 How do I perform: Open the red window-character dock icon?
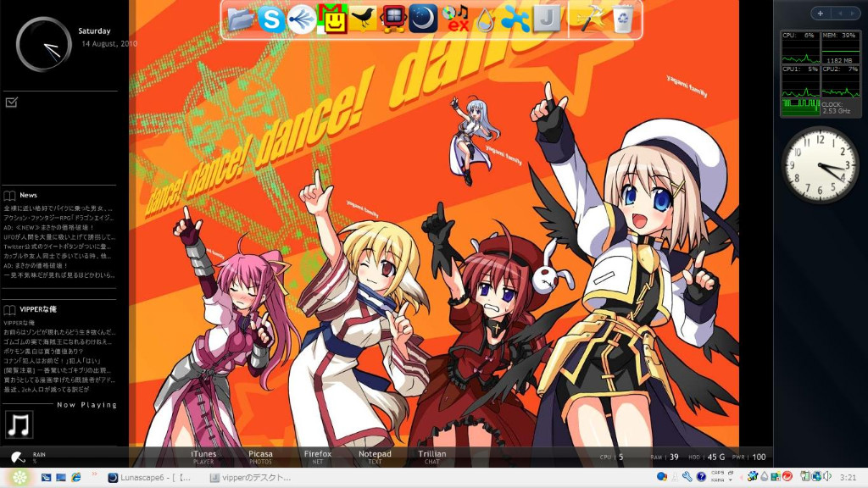pyautogui.click(x=393, y=19)
